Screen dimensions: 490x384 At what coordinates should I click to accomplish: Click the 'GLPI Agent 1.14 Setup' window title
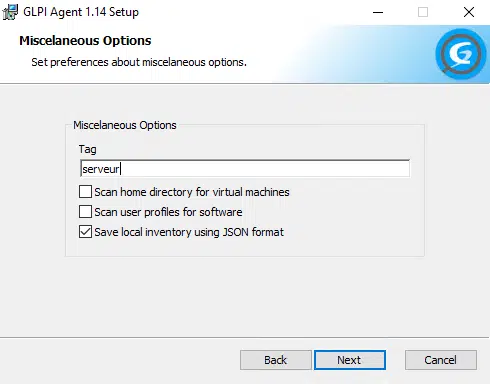coord(81,12)
